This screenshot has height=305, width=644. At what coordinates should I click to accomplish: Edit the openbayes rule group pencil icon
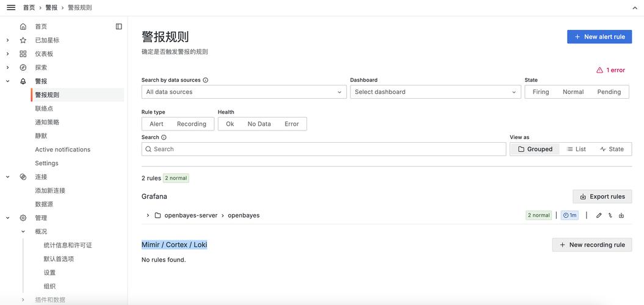click(x=599, y=215)
